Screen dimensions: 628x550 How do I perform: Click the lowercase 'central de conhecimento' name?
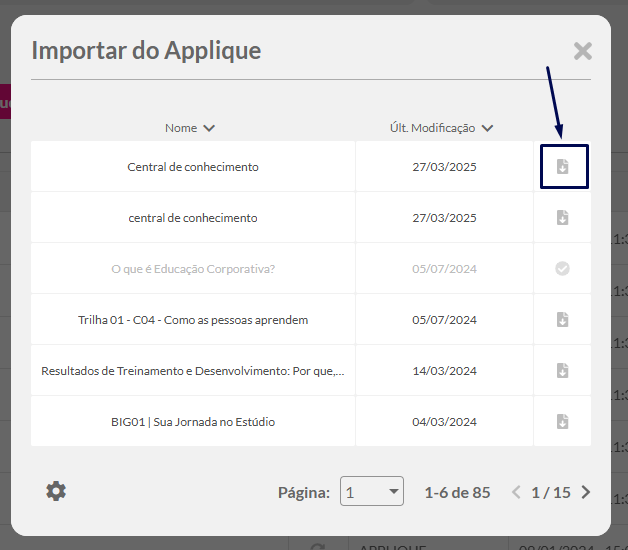(193, 218)
